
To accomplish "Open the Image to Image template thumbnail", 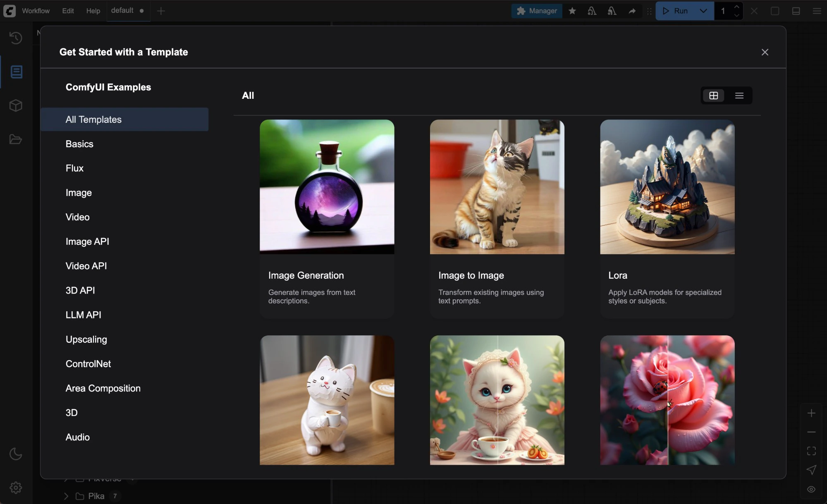I will [497, 187].
